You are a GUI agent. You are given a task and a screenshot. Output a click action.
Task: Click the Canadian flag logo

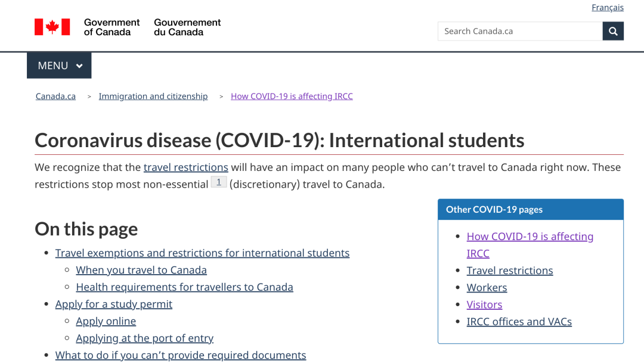tap(52, 27)
